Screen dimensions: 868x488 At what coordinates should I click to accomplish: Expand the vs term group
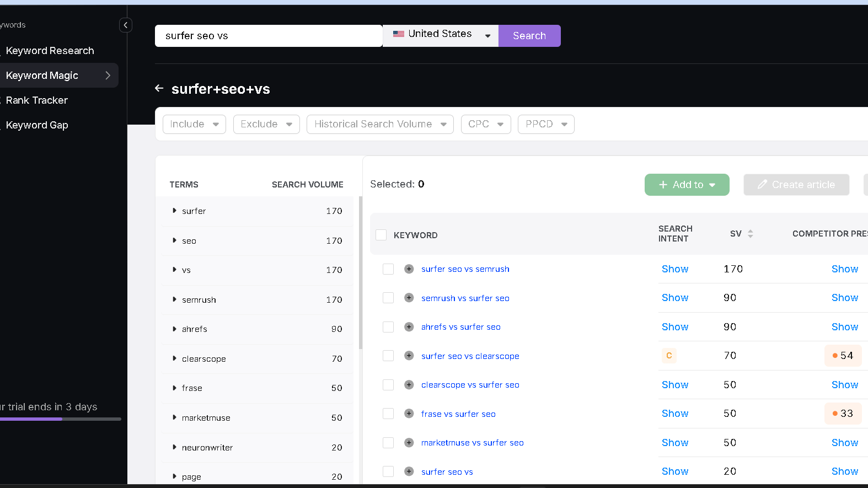174,270
